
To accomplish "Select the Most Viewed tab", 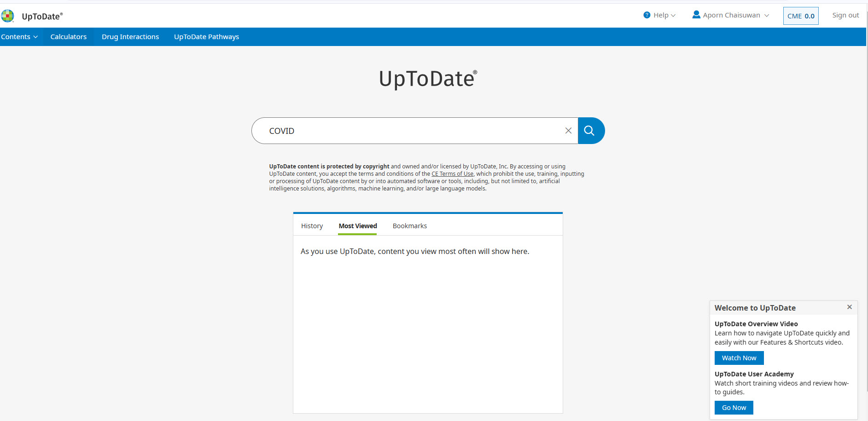I will click(357, 226).
